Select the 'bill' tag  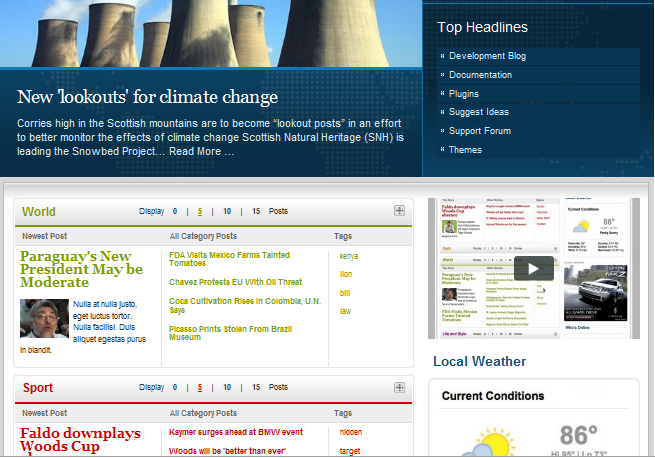[345, 293]
